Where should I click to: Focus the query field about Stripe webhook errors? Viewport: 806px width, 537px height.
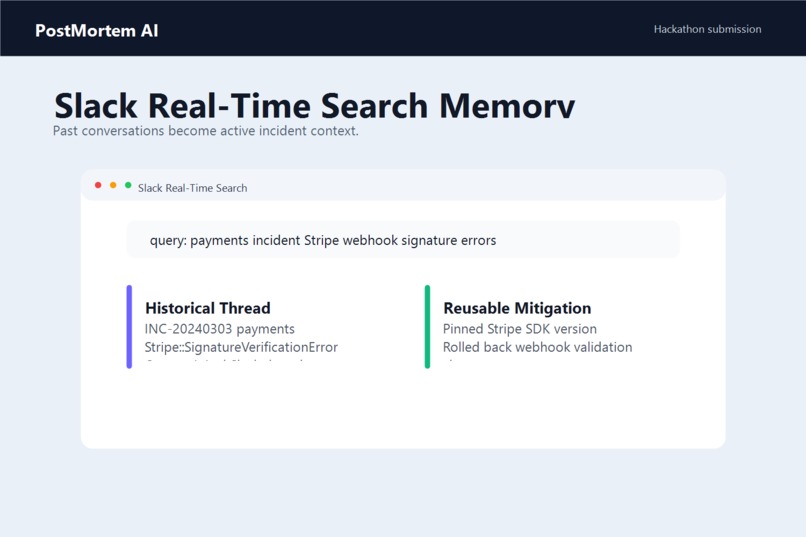[x=403, y=240]
